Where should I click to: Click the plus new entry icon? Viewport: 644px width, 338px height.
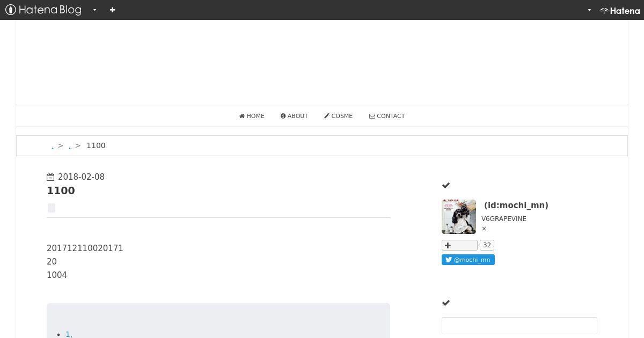pos(112,10)
